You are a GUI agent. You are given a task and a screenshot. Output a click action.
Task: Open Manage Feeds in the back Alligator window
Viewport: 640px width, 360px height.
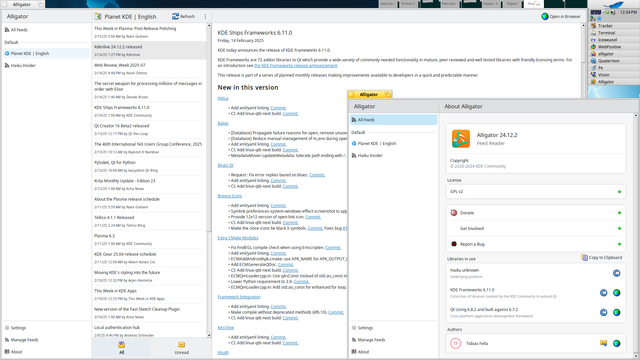point(46,340)
